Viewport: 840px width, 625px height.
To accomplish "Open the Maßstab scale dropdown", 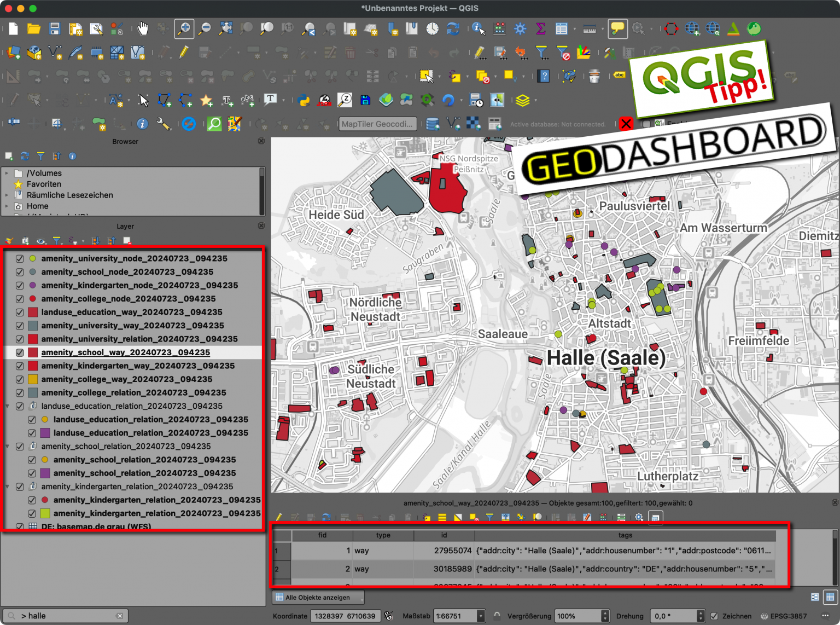I will [480, 616].
